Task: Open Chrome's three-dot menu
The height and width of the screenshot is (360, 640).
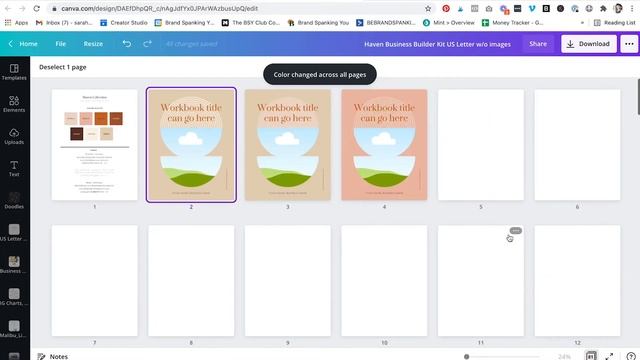Action: [x=632, y=8]
